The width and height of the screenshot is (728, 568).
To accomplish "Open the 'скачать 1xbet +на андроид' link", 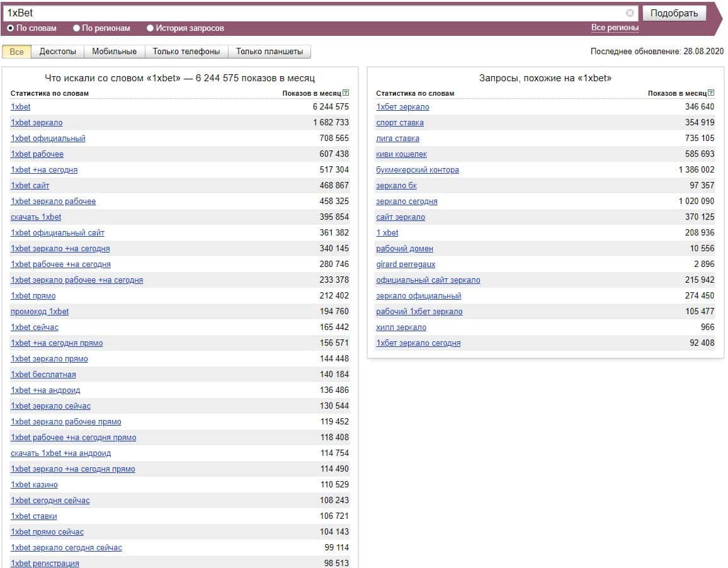I will coord(60,453).
